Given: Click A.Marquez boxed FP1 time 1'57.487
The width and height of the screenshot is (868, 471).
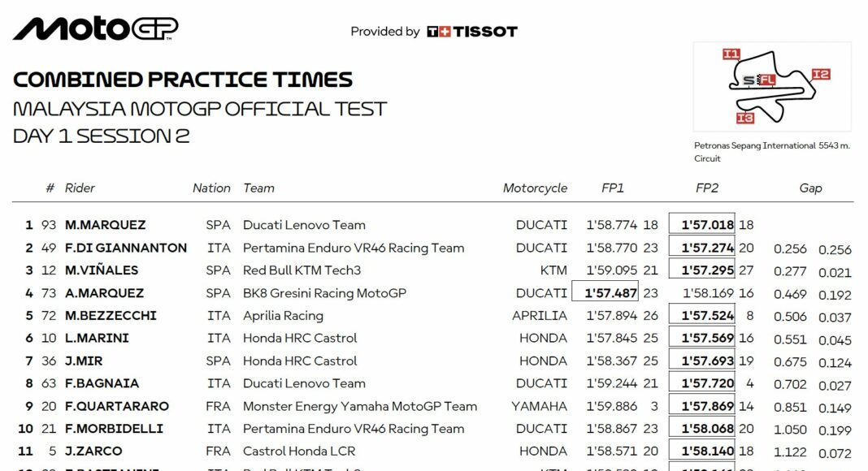Looking at the screenshot, I should point(605,293).
